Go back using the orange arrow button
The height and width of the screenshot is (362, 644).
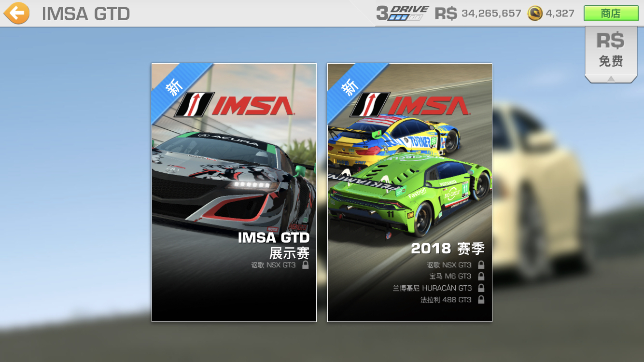16,13
